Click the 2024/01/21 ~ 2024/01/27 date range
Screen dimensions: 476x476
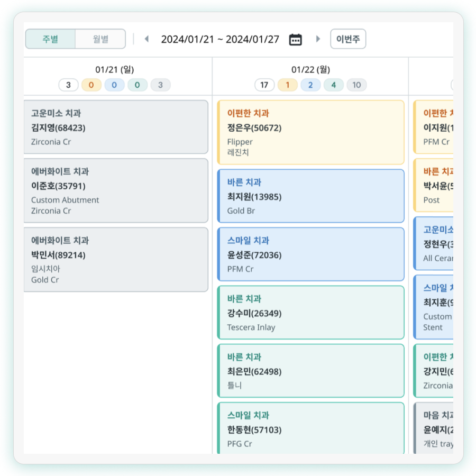tap(220, 39)
